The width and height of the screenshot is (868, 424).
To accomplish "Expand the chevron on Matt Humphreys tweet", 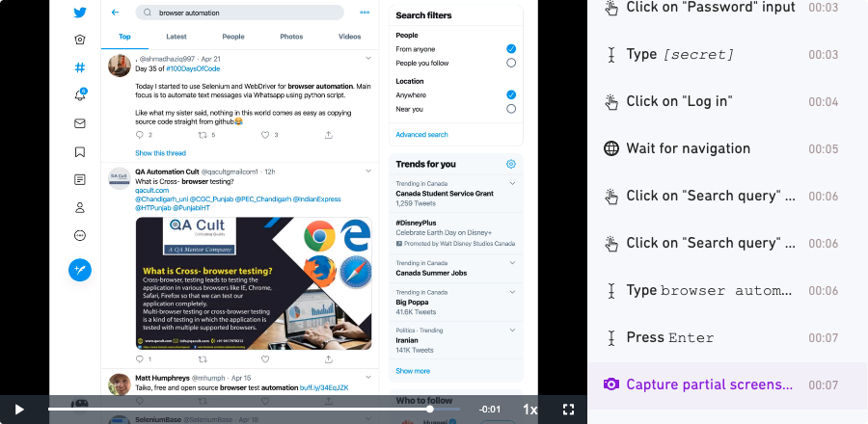I will pyautogui.click(x=368, y=378).
